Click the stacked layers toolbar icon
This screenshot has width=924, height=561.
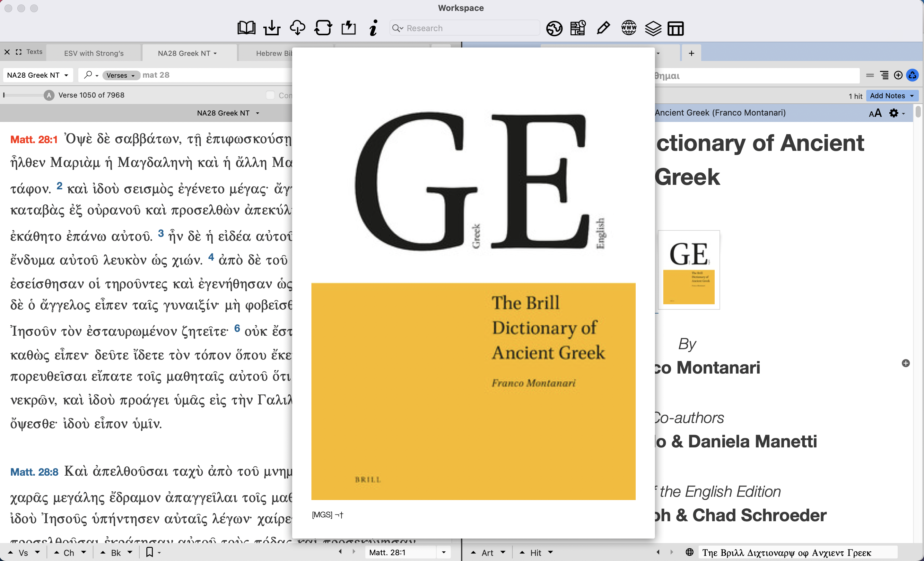(653, 28)
